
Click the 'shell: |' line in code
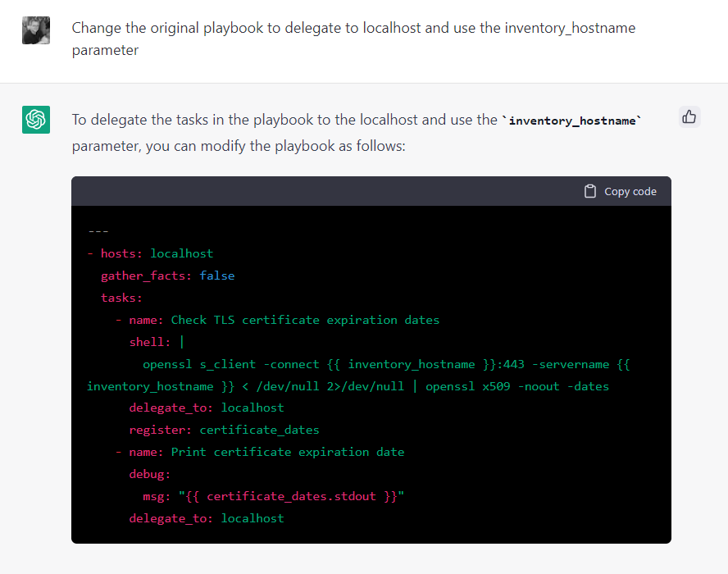157,342
